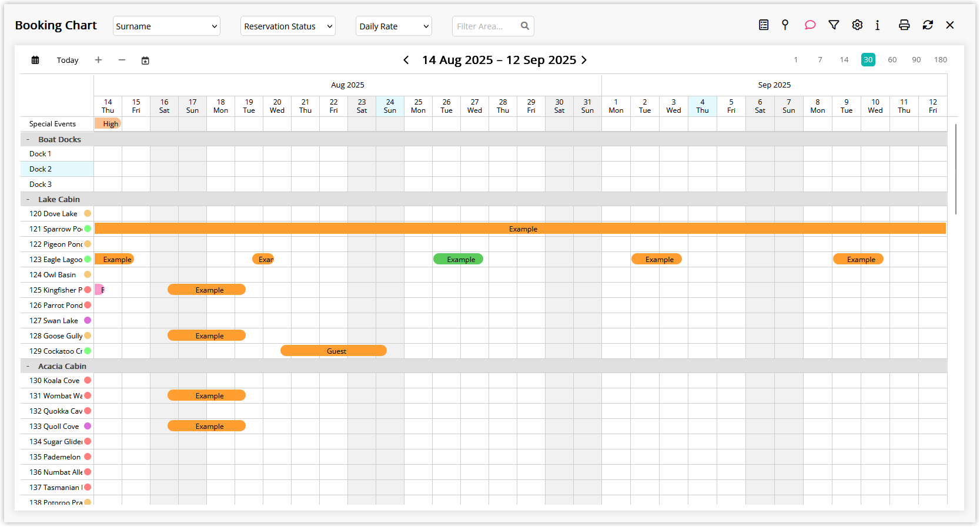Open the green Example reservation on 123 Eagle
This screenshot has height=527, width=980.
point(459,259)
